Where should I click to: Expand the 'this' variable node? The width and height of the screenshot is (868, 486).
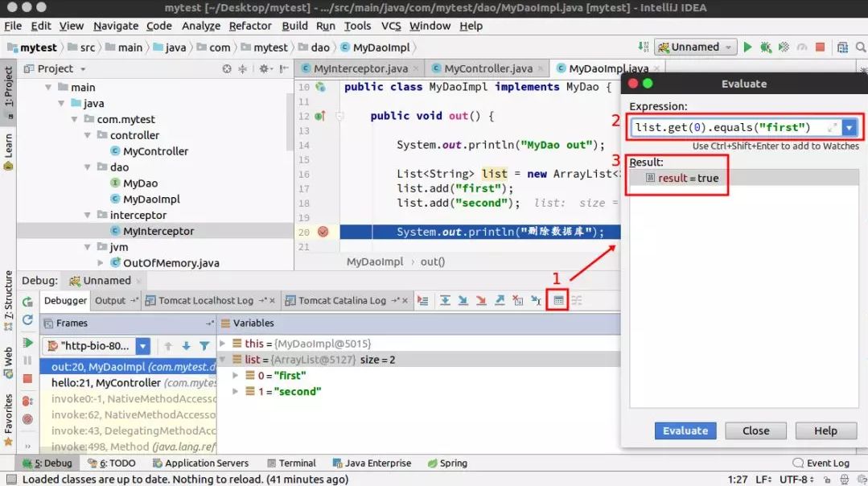coord(223,344)
